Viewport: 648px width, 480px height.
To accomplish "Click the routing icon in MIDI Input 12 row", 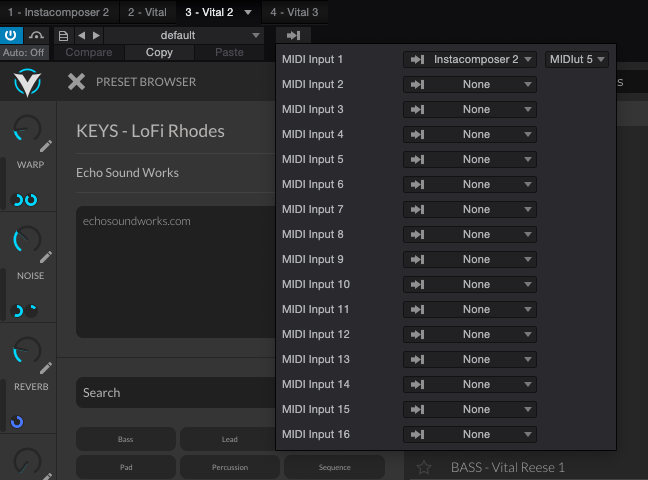I will 417,334.
